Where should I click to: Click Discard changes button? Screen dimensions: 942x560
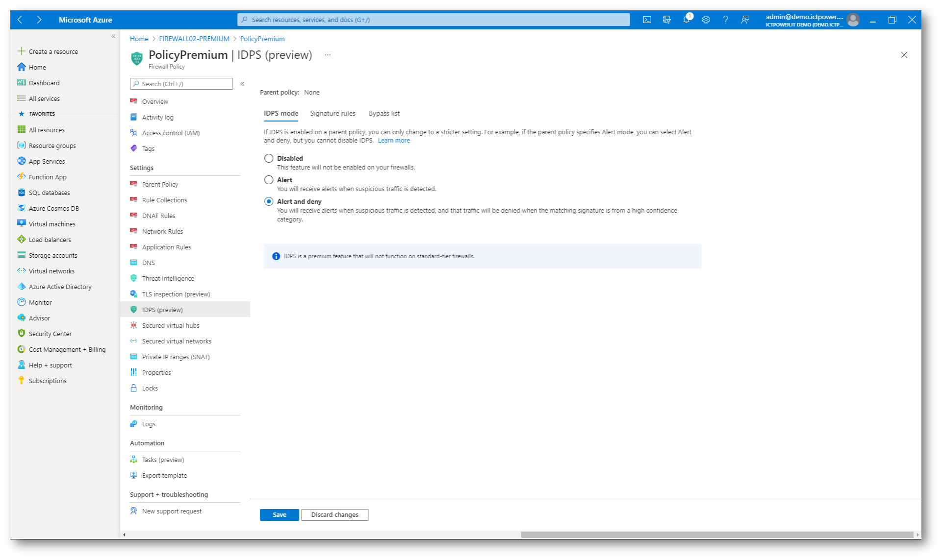click(334, 514)
